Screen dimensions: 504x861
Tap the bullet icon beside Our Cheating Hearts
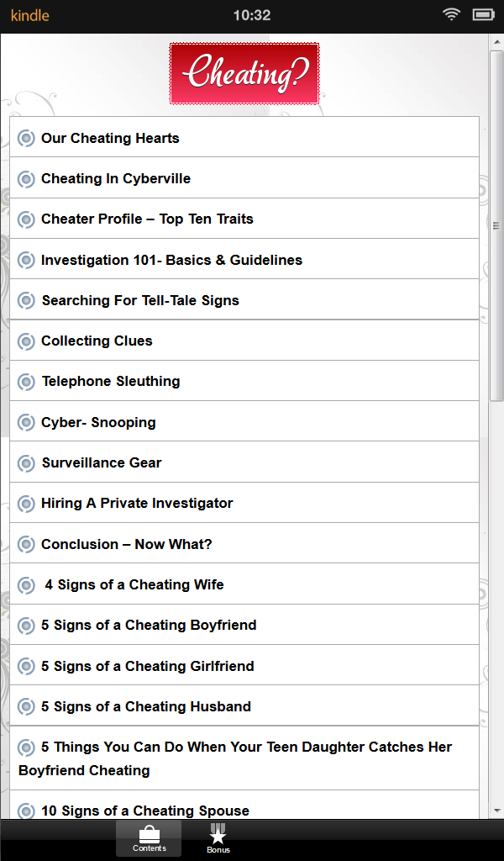coord(26,139)
